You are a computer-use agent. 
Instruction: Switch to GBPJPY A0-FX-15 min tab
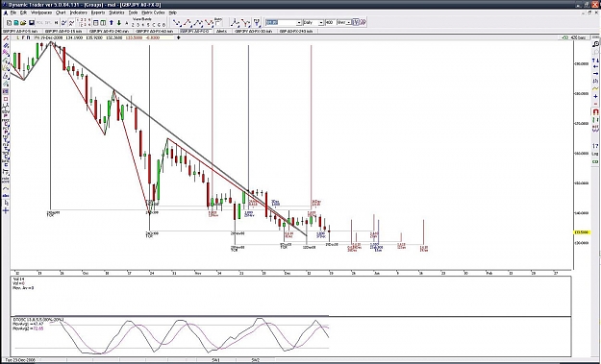[63, 32]
